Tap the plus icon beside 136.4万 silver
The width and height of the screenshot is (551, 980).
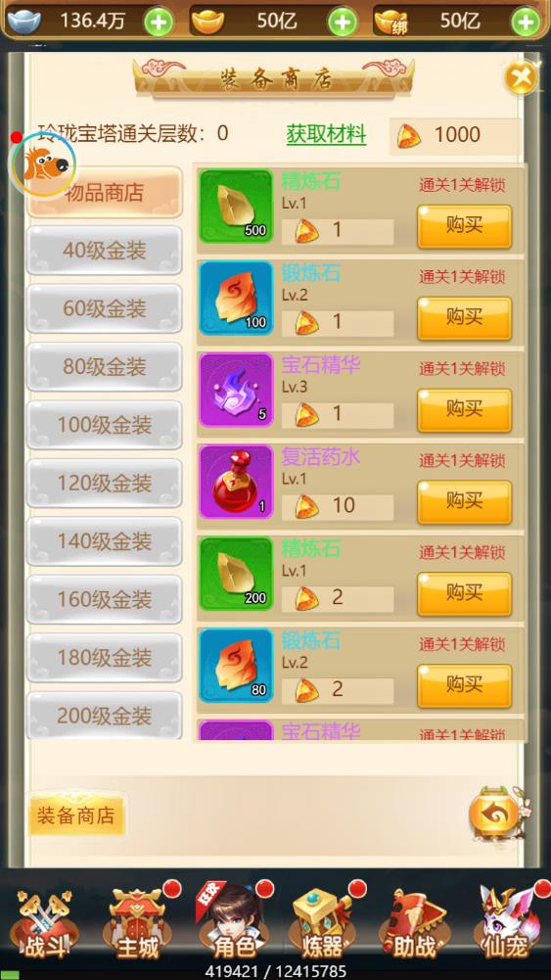click(159, 23)
